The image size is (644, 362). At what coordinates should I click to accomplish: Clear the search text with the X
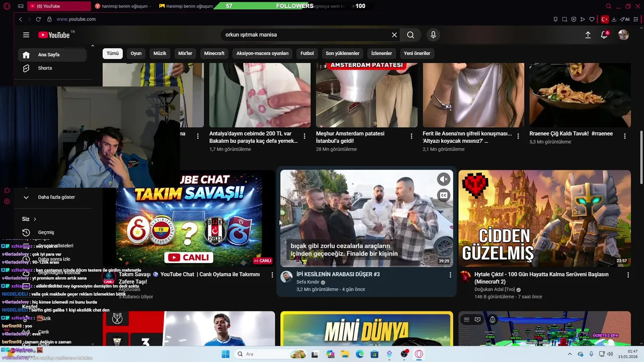tap(394, 35)
